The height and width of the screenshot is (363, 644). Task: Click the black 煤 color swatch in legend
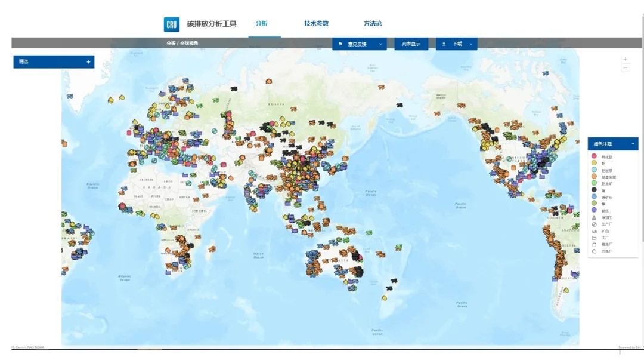(594, 190)
